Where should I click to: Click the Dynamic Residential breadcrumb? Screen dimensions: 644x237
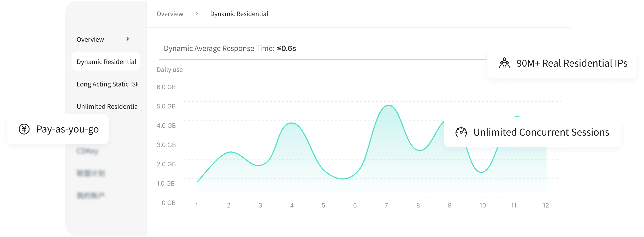coord(239,14)
